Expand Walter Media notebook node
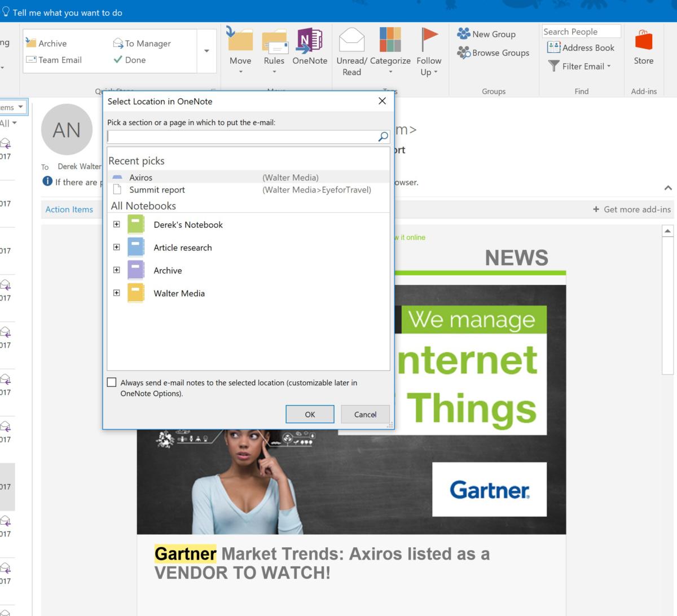Viewport: 677px width, 616px height. tap(116, 293)
